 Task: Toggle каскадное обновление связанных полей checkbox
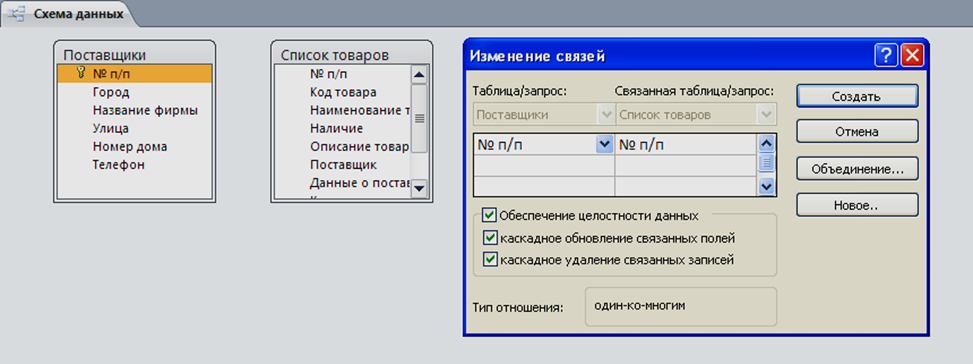(490, 237)
